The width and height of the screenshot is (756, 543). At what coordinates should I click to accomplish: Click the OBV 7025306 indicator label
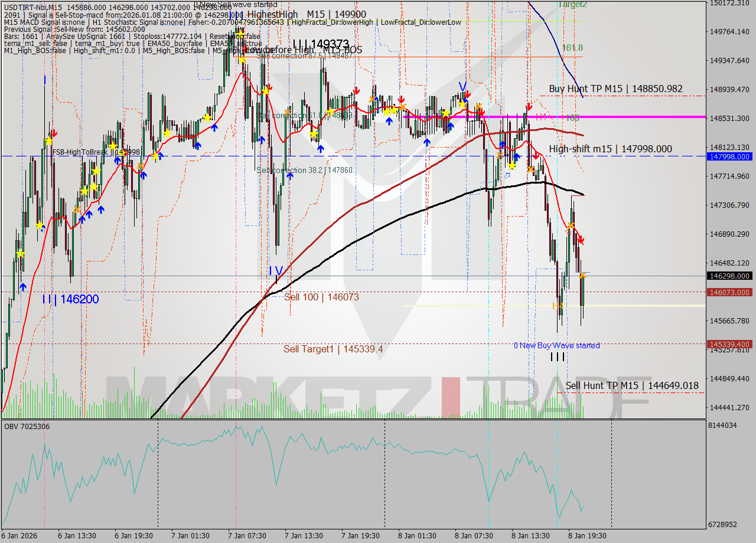tap(28, 426)
